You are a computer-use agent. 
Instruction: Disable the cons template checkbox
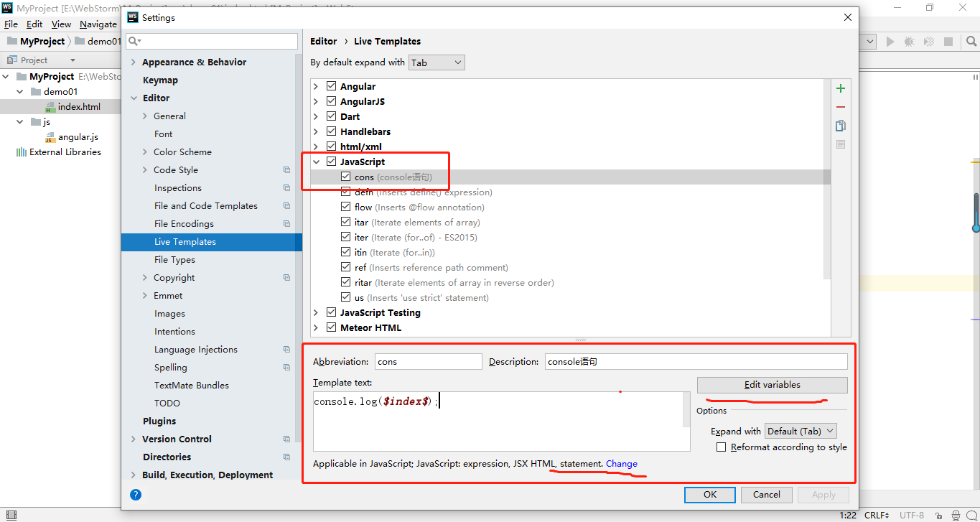tap(346, 177)
